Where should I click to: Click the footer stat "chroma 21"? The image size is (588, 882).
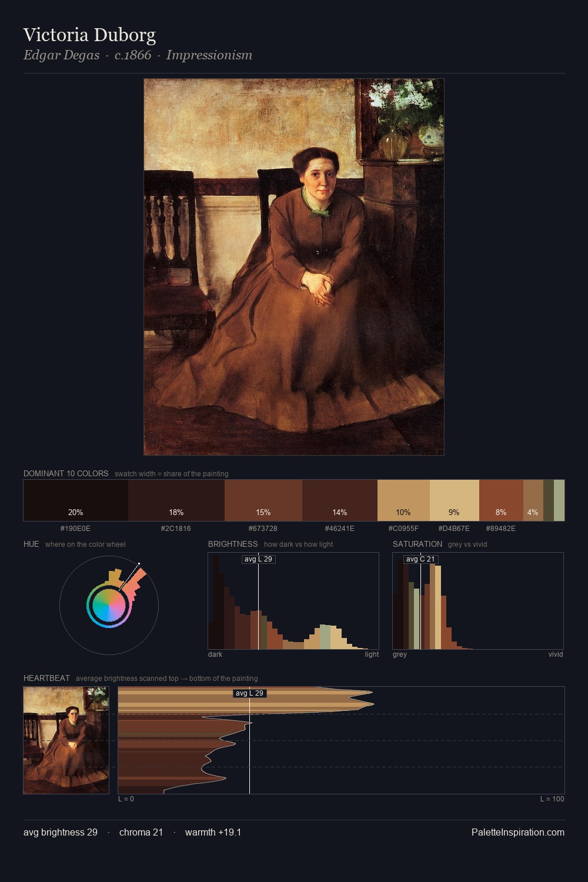pyautogui.click(x=141, y=832)
